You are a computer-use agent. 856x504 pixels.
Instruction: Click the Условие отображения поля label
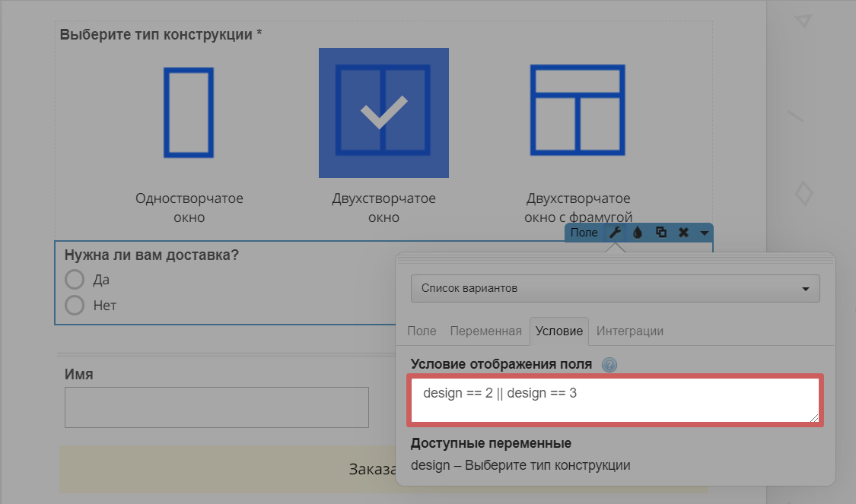pos(501,364)
